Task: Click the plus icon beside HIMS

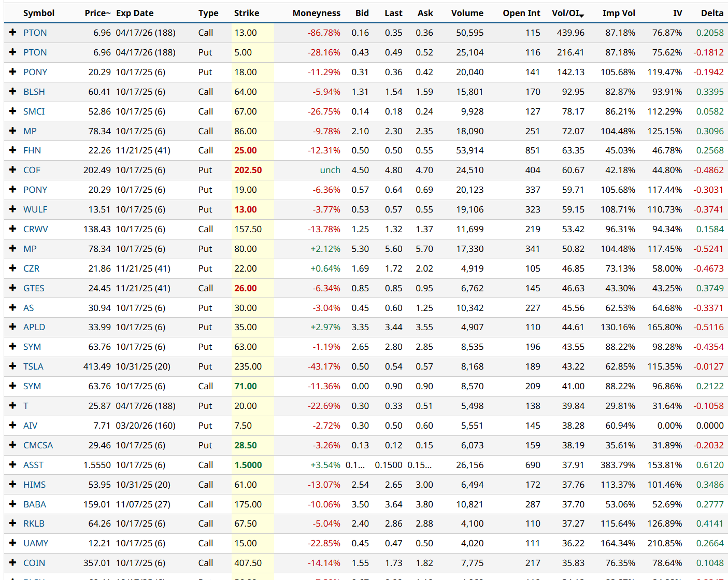Action: click(x=13, y=484)
